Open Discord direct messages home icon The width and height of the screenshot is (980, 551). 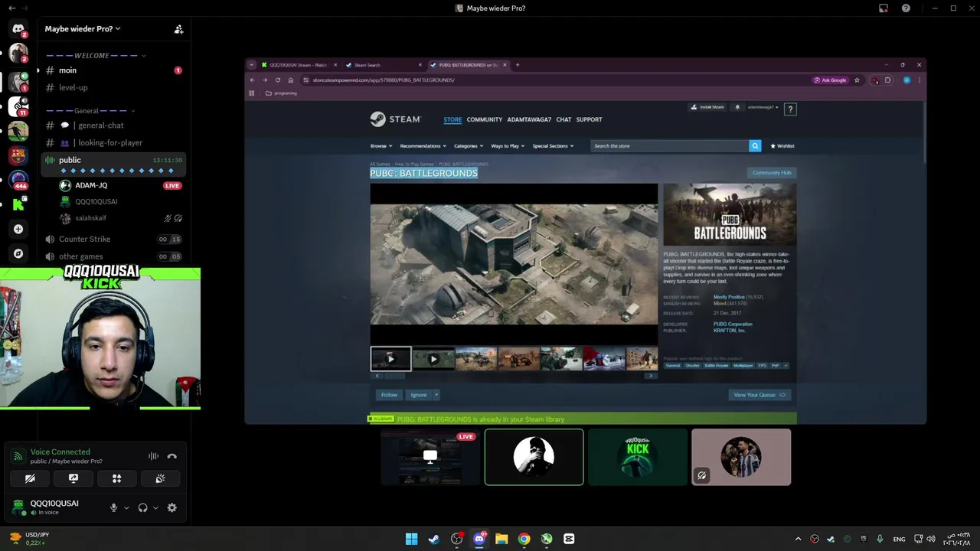point(18,29)
